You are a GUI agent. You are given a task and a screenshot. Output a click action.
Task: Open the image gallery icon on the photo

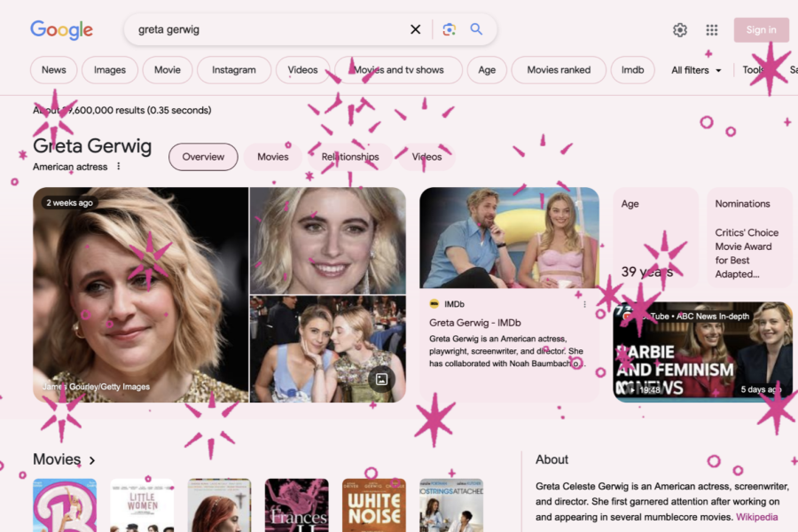tap(381, 379)
